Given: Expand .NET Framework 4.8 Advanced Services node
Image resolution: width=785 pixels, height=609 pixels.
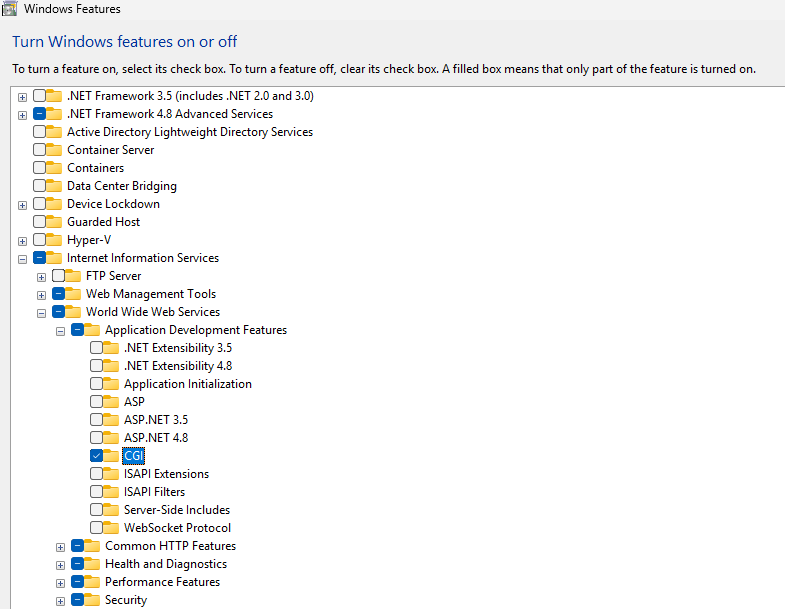Looking at the screenshot, I should (23, 115).
